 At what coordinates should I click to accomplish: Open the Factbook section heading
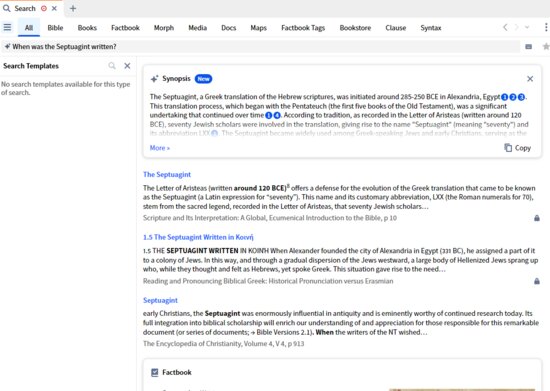coord(177,372)
